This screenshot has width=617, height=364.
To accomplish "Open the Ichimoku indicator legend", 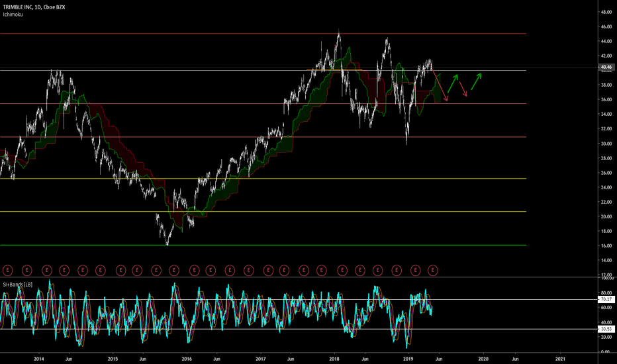I will click(13, 15).
